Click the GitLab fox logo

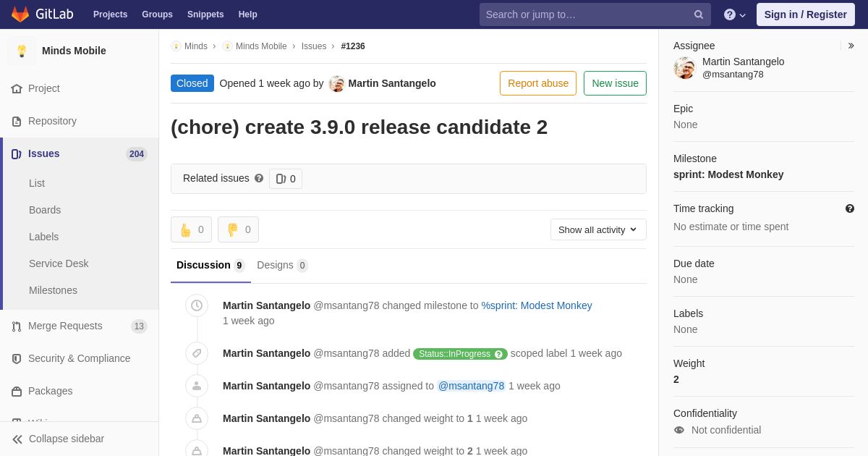(20, 14)
